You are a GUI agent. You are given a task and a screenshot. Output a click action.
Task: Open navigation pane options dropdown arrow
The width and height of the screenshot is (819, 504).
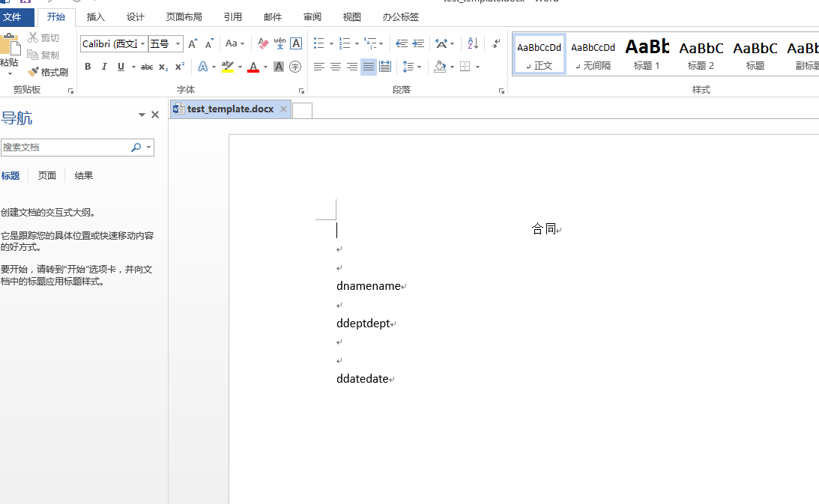click(142, 115)
